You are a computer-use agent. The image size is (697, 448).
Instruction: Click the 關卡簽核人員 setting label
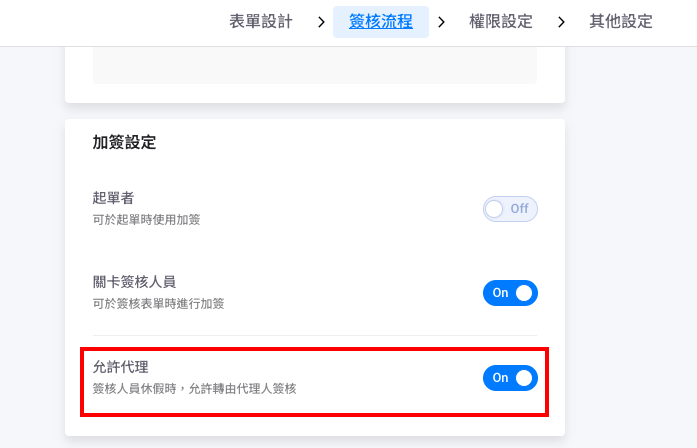(x=134, y=282)
